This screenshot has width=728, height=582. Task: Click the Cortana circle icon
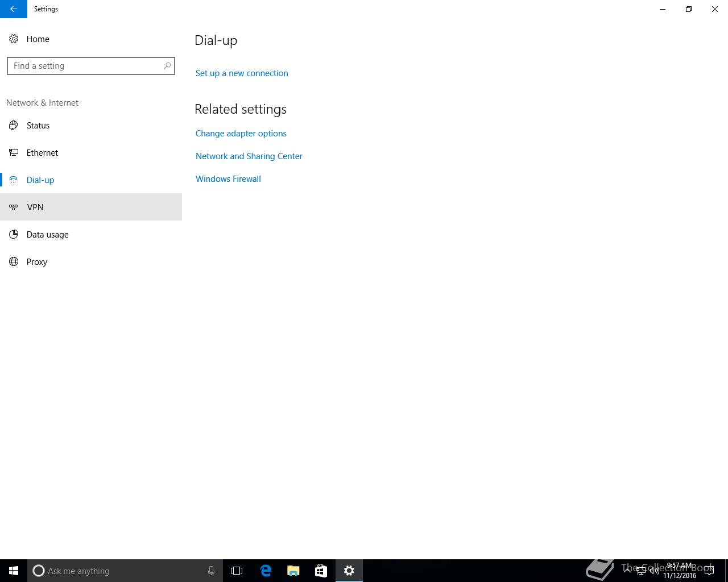coord(39,571)
